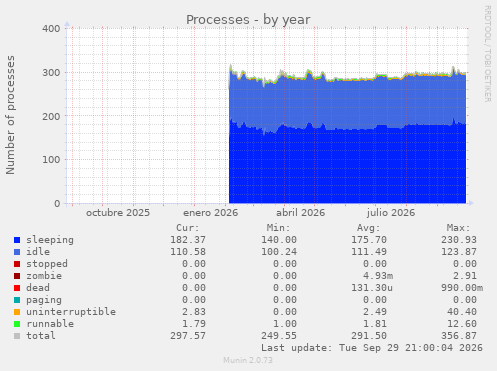The width and height of the screenshot is (497, 371).
Task: Select the 'dead' legend label
Action: tap(38, 288)
